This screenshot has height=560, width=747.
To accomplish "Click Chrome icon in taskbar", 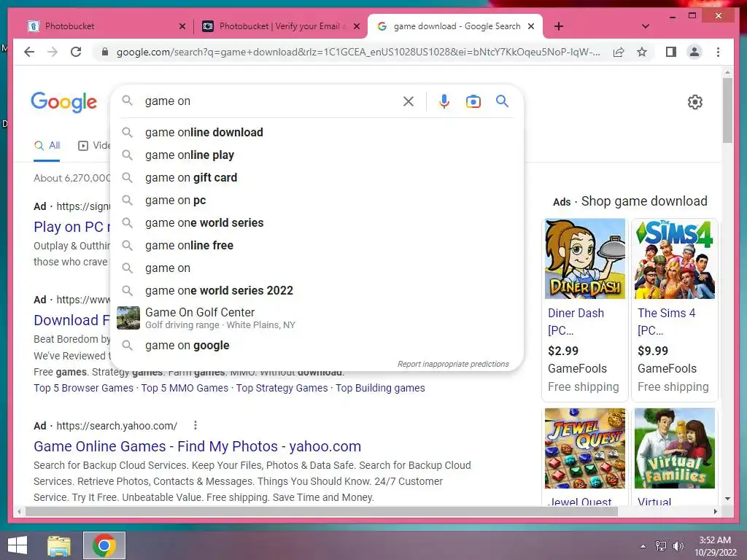I will 104,545.
